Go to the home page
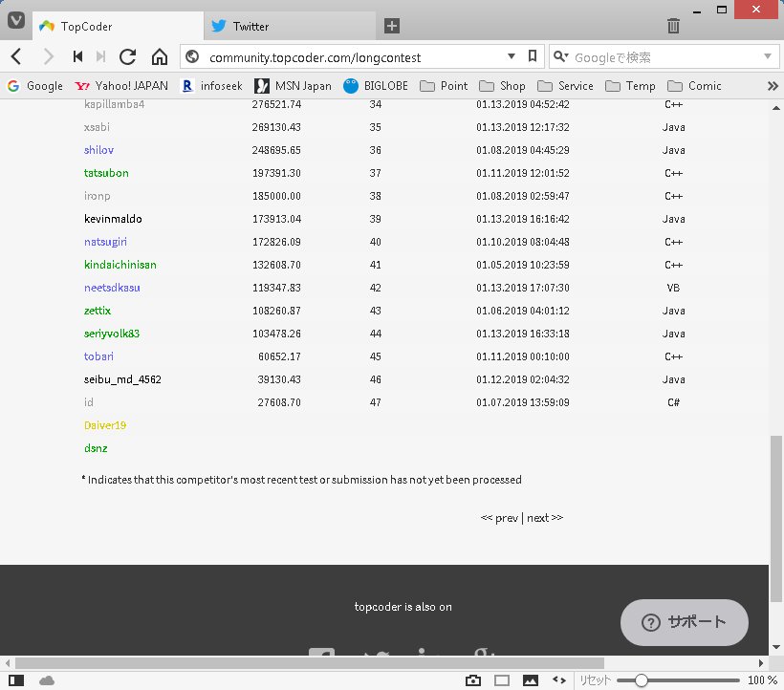Screen dimensions: 784x690 click(160, 56)
